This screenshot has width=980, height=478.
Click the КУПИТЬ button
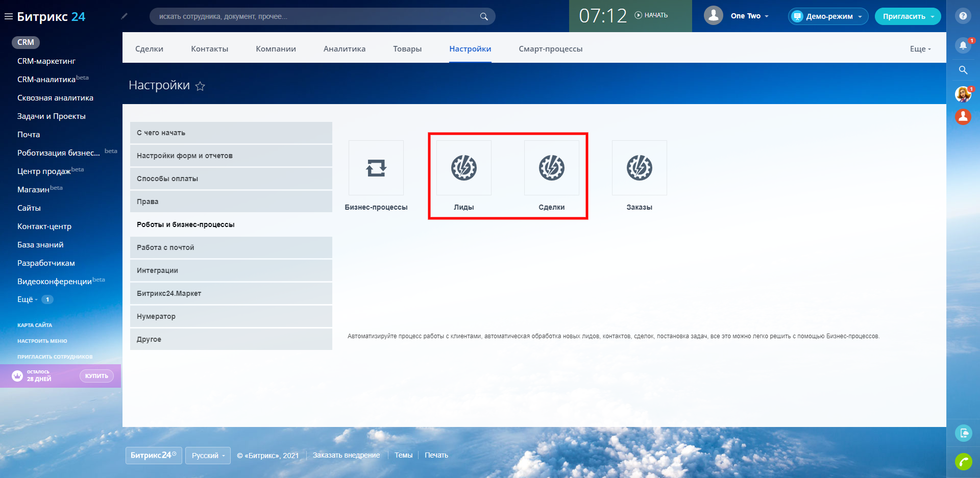(x=96, y=376)
